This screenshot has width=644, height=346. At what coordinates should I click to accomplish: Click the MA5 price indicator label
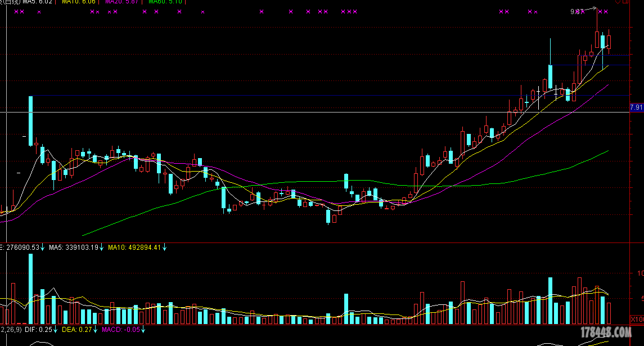38,2
